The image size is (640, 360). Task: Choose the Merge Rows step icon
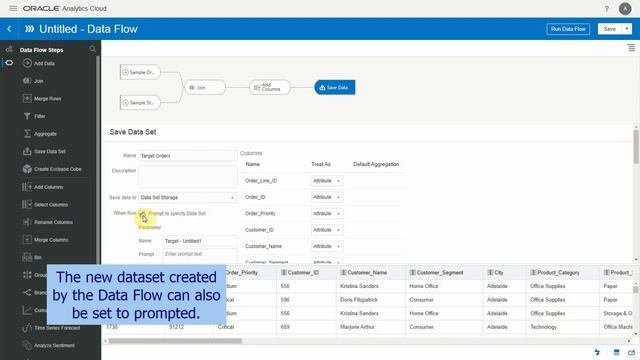[27, 98]
